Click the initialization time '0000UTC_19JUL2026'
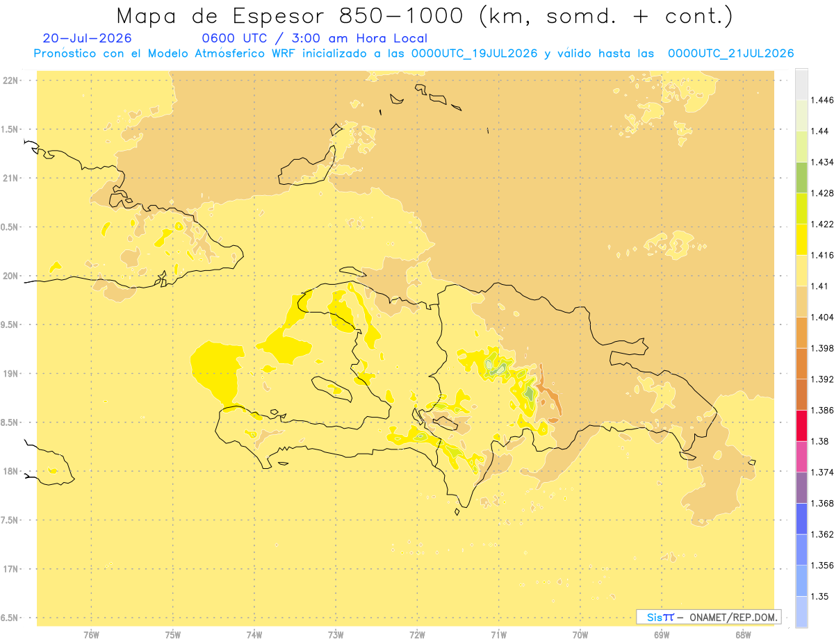The height and width of the screenshot is (644, 834). coord(474,53)
